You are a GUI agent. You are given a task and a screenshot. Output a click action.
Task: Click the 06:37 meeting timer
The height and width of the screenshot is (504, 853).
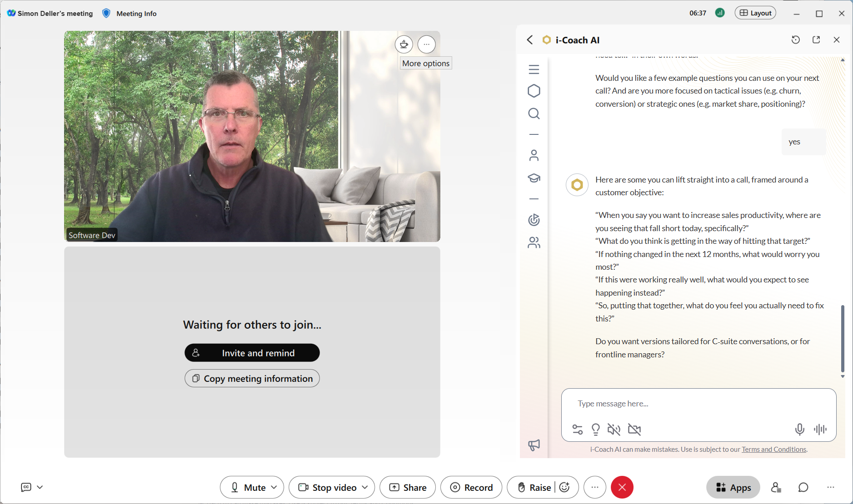[698, 13]
